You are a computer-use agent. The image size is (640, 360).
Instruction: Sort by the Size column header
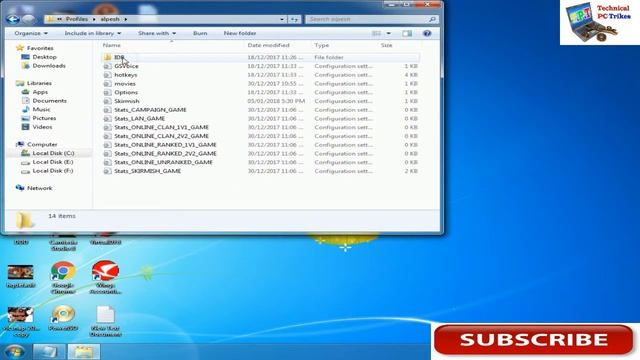coord(387,45)
